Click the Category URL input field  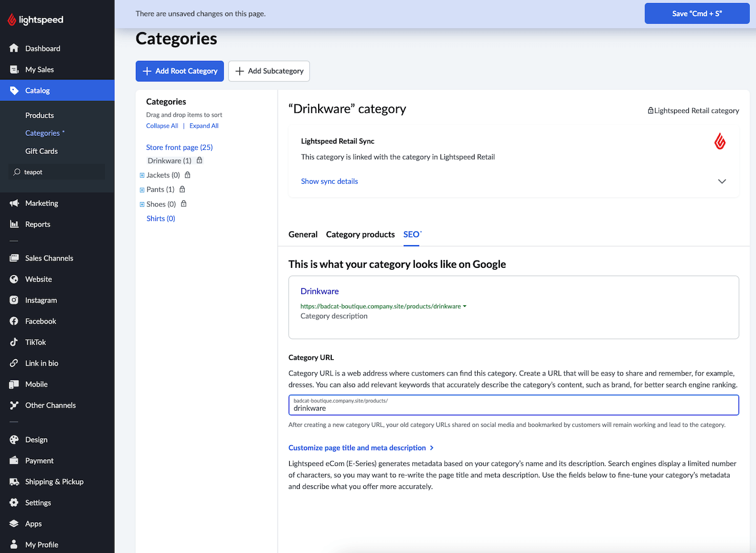pos(513,405)
